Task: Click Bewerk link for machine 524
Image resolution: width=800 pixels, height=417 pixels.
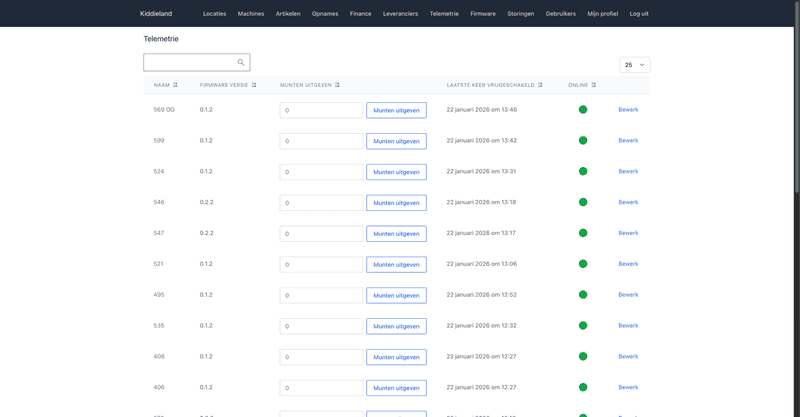Action: click(x=628, y=171)
